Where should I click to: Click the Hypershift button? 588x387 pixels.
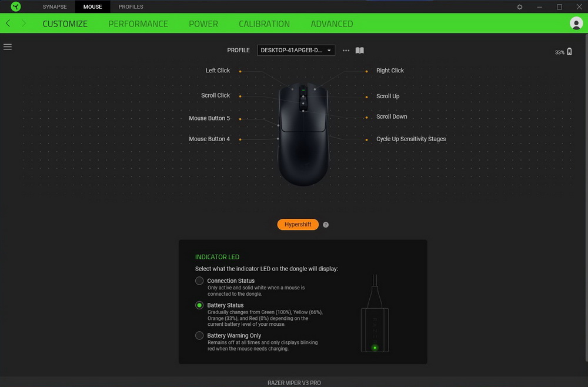pos(298,224)
